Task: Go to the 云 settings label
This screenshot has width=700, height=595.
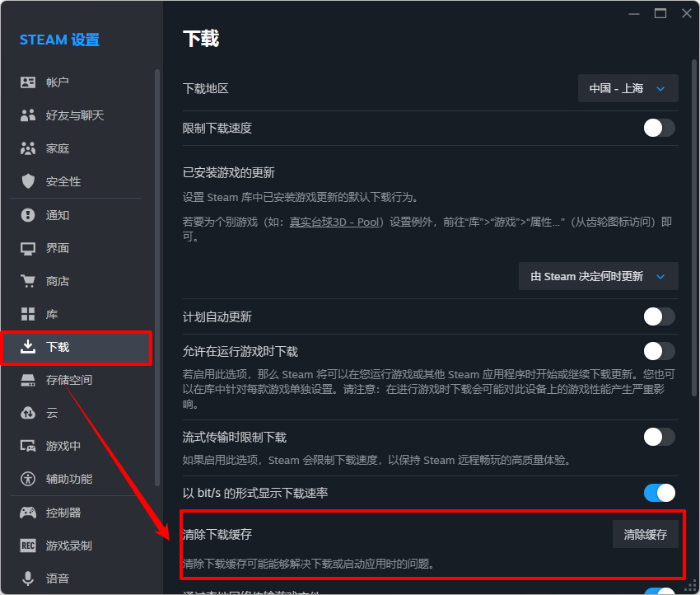Action: 51,413
